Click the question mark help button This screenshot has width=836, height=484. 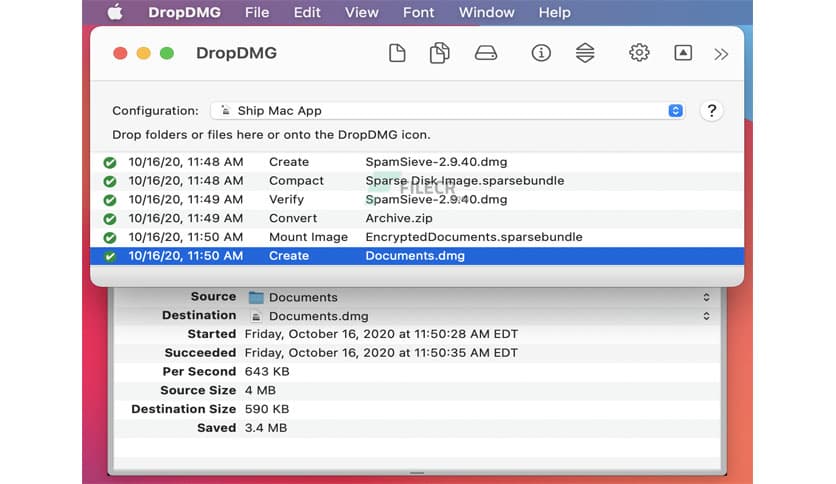pyautogui.click(x=711, y=111)
